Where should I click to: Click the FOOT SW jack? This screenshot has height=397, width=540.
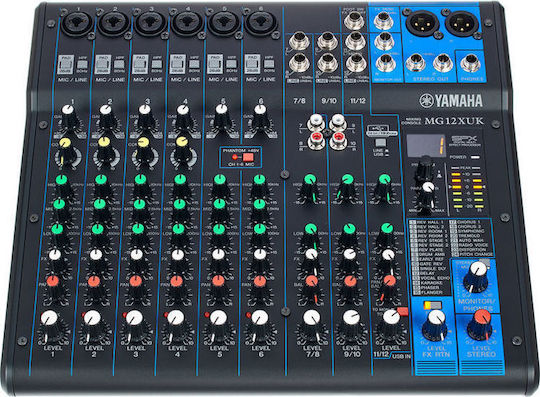click(x=354, y=21)
